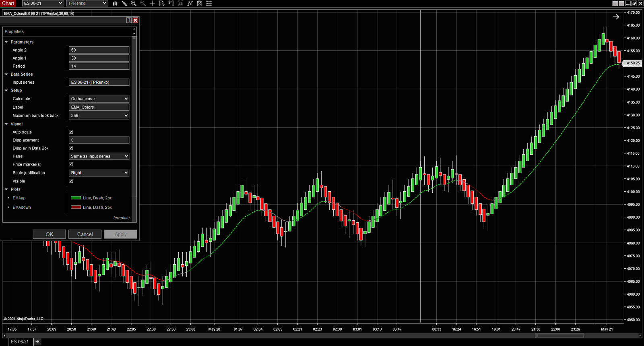Toggle the Visible checkbox

(x=71, y=181)
